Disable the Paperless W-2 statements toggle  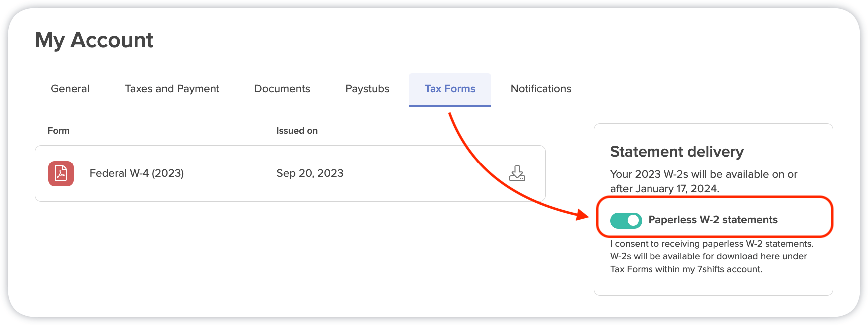(625, 220)
